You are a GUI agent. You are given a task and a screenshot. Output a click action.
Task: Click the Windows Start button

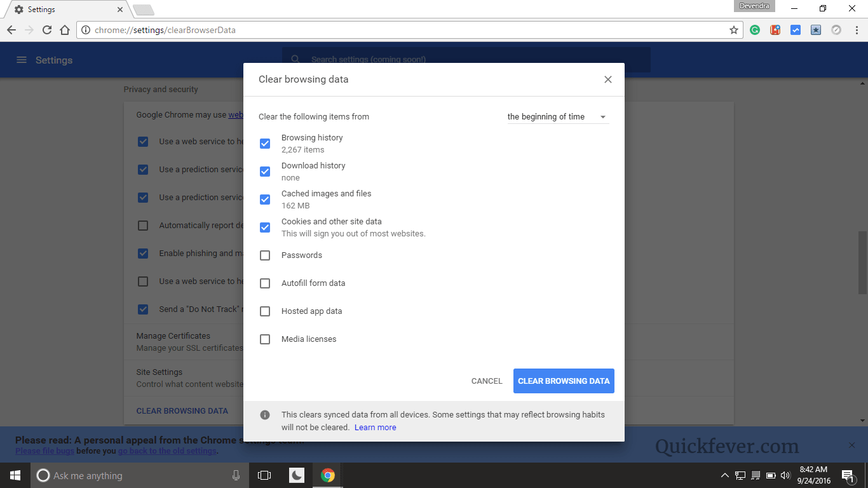(x=15, y=475)
